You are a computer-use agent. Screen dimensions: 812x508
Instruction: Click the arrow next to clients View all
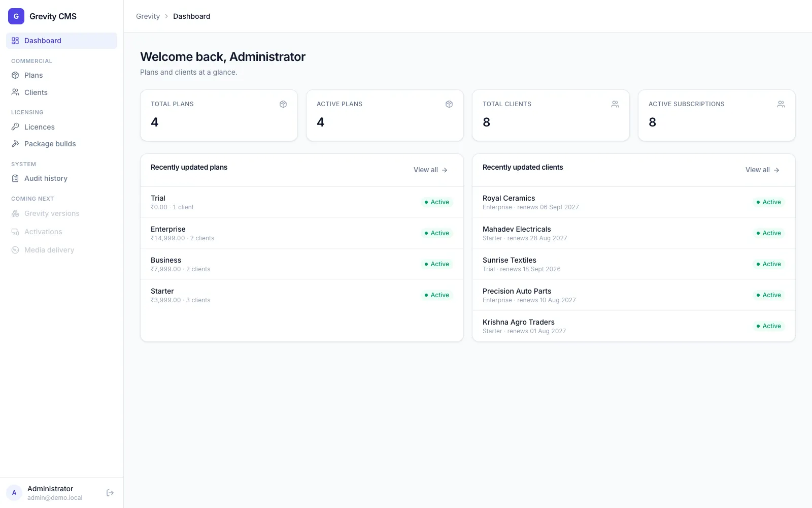(776, 170)
